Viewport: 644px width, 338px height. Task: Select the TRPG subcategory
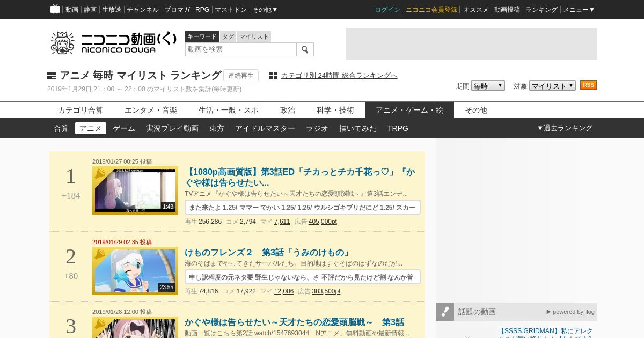click(398, 128)
